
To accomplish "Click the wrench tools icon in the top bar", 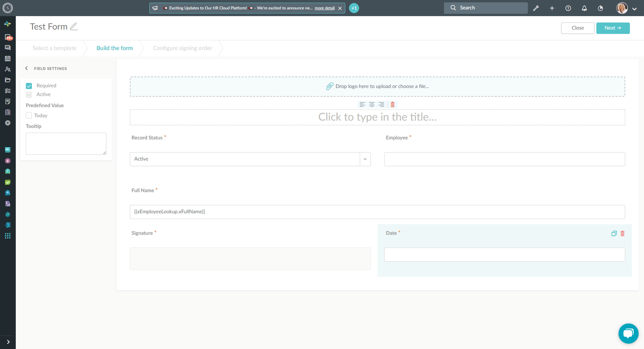I will (536, 8).
